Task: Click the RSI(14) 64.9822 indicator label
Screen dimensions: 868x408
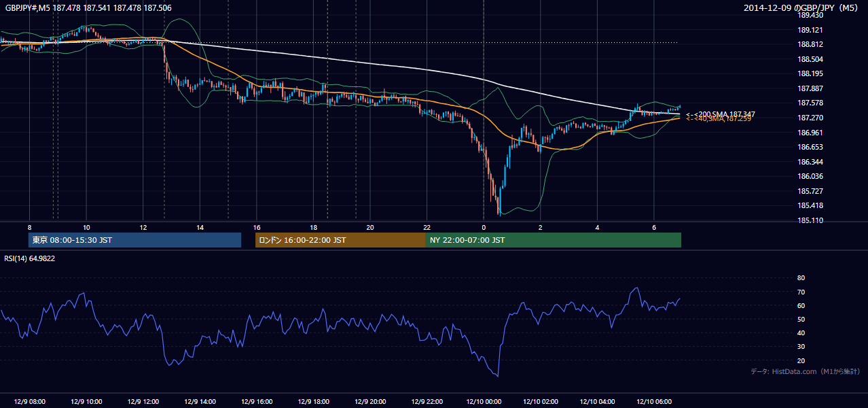Action: pyautogui.click(x=30, y=258)
